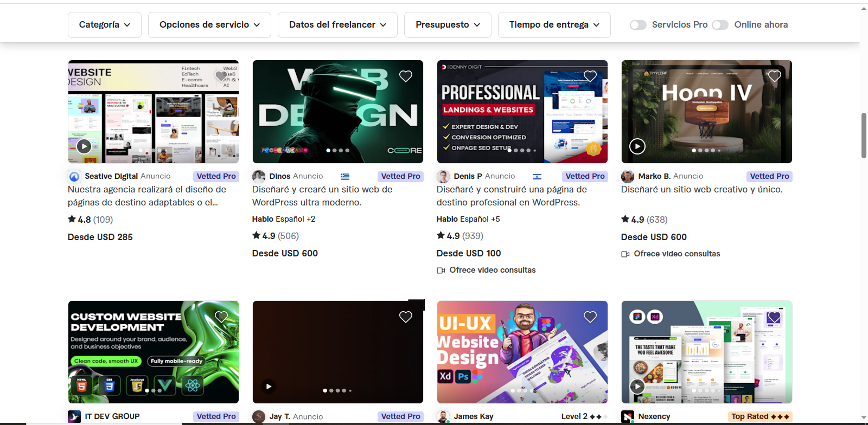
Task: Play the Seative Digital gig video
Action: tap(84, 146)
